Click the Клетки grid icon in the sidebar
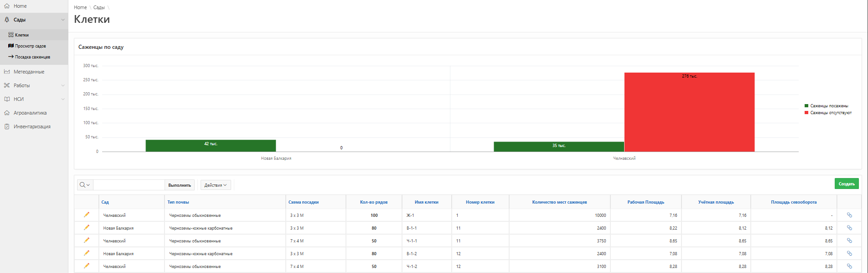Image resolution: width=868 pixels, height=273 pixels. pyautogui.click(x=11, y=35)
